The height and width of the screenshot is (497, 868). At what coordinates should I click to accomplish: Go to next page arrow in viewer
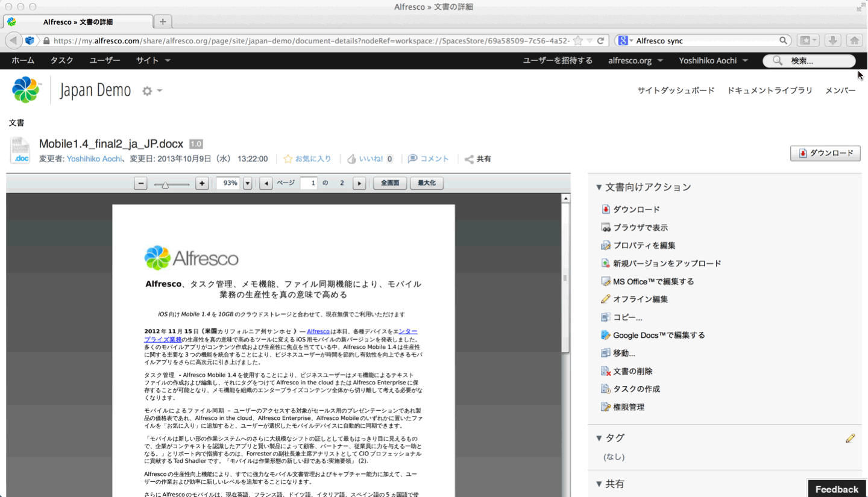(359, 183)
